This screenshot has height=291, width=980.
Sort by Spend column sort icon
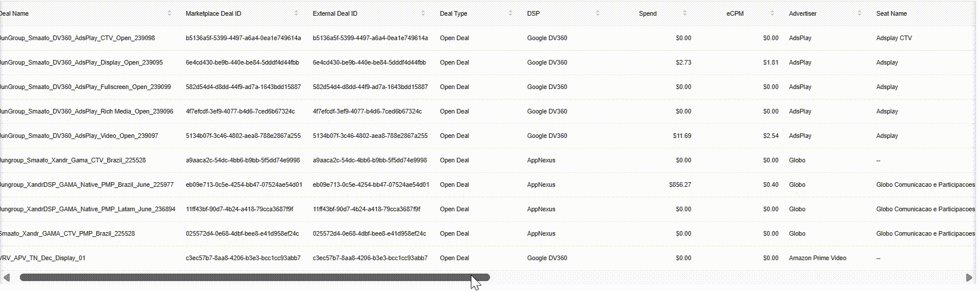(685, 13)
